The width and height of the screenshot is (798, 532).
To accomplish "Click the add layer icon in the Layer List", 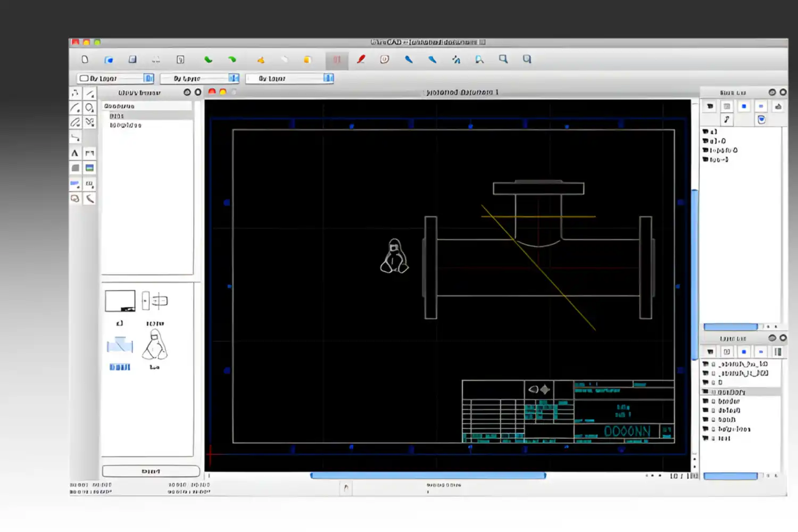I will pyautogui.click(x=743, y=352).
